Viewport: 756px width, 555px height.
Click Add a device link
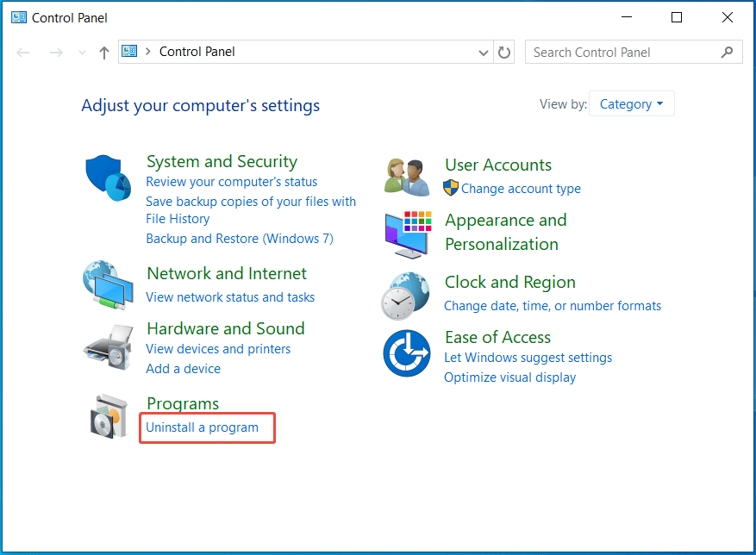click(184, 369)
